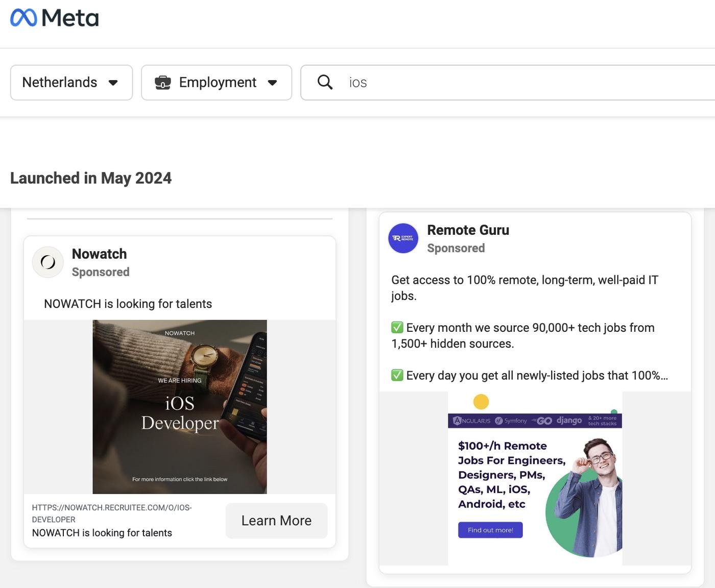Click the Sponsored label under Nowatch
The width and height of the screenshot is (715, 588).
click(101, 272)
